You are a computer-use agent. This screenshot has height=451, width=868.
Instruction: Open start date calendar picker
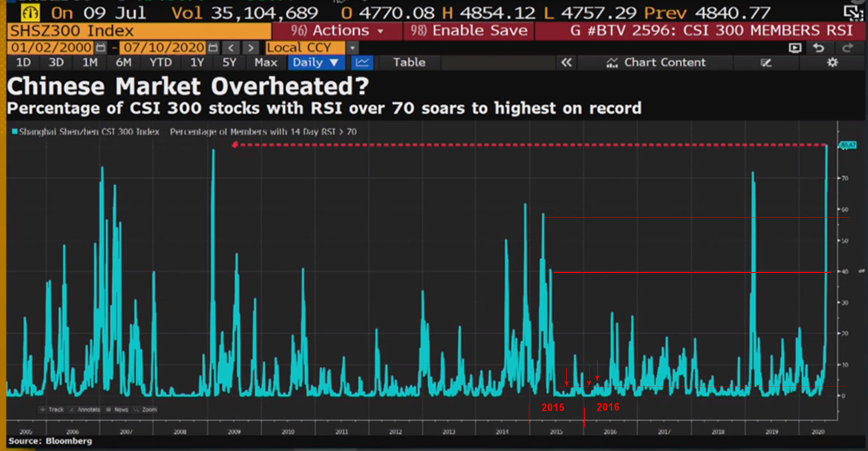101,48
